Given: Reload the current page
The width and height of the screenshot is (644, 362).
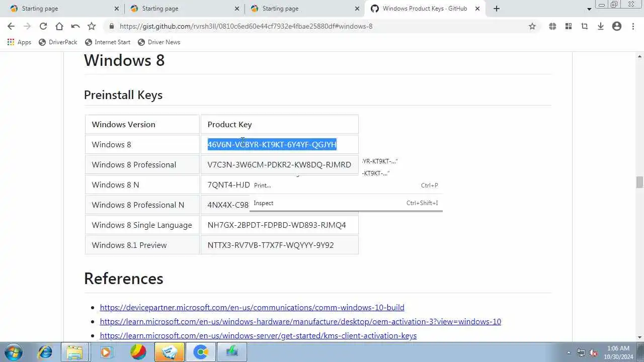Looking at the screenshot, I should 43,26.
